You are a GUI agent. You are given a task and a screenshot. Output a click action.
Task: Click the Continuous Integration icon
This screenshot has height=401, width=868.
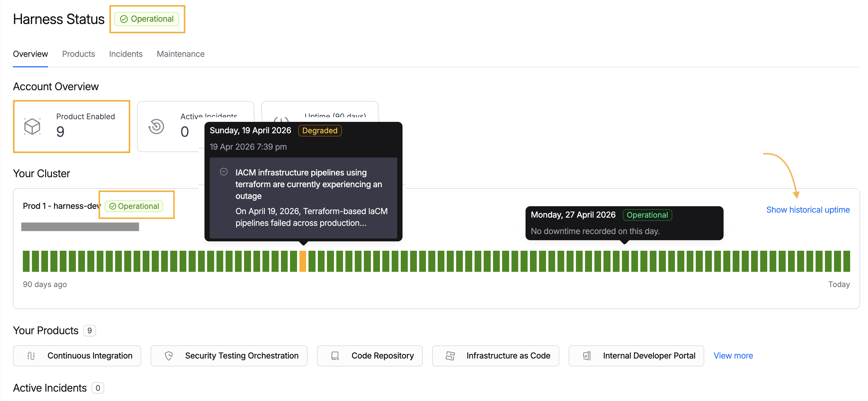tap(31, 356)
